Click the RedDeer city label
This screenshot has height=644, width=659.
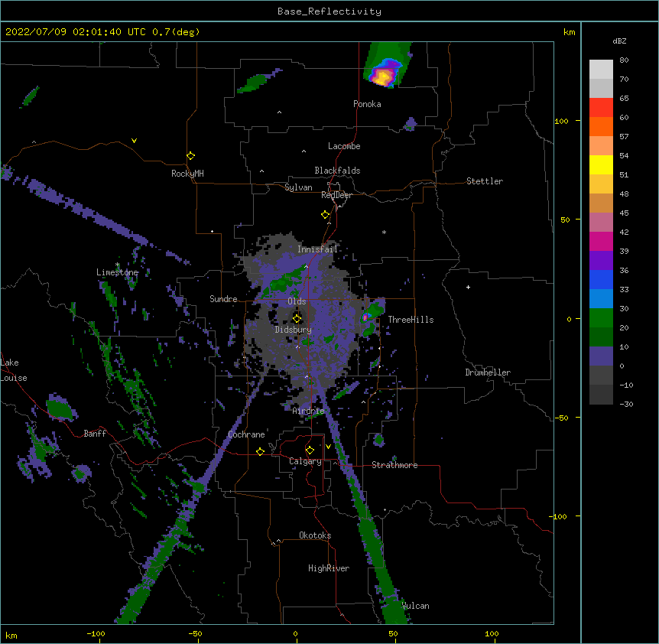coord(336,195)
